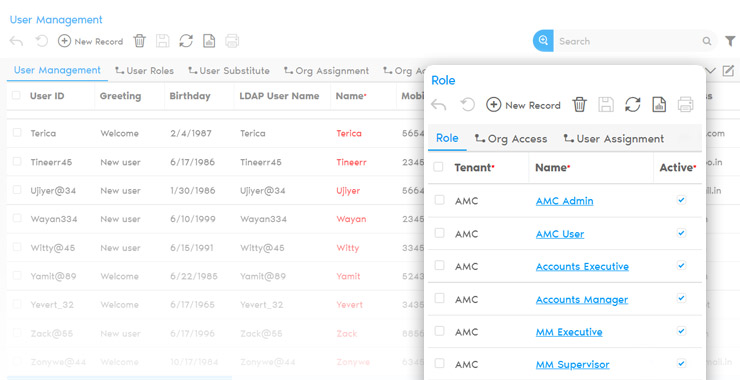Expand the tab overflow chevron beside edit icon
Image resolution: width=740 pixels, height=380 pixels.
point(711,71)
